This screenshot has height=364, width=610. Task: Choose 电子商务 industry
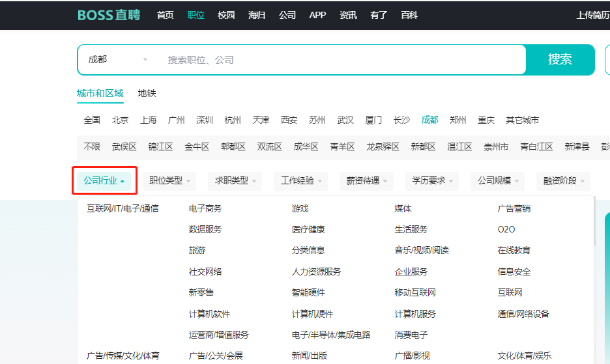pyautogui.click(x=205, y=209)
